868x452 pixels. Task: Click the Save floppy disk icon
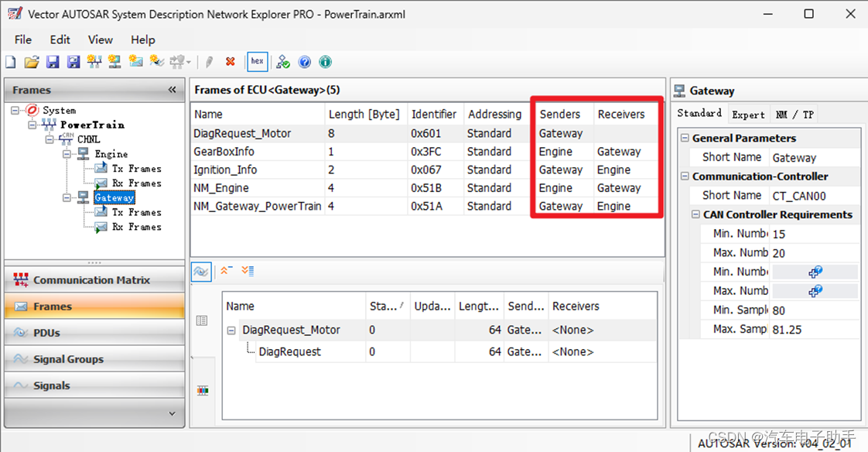[53, 62]
